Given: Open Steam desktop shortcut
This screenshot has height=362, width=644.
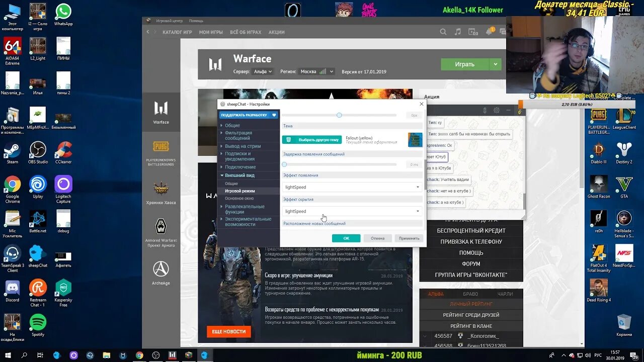Looking at the screenshot, I should (13, 152).
